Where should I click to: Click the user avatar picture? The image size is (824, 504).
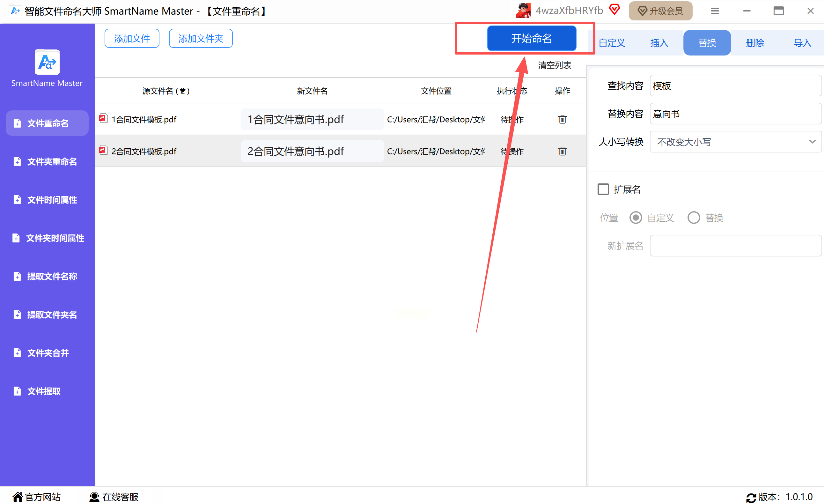click(x=523, y=11)
